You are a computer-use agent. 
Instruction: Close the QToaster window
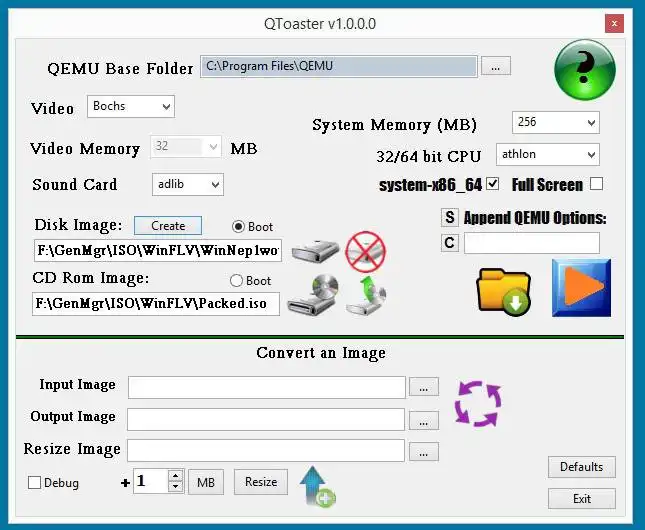click(614, 23)
